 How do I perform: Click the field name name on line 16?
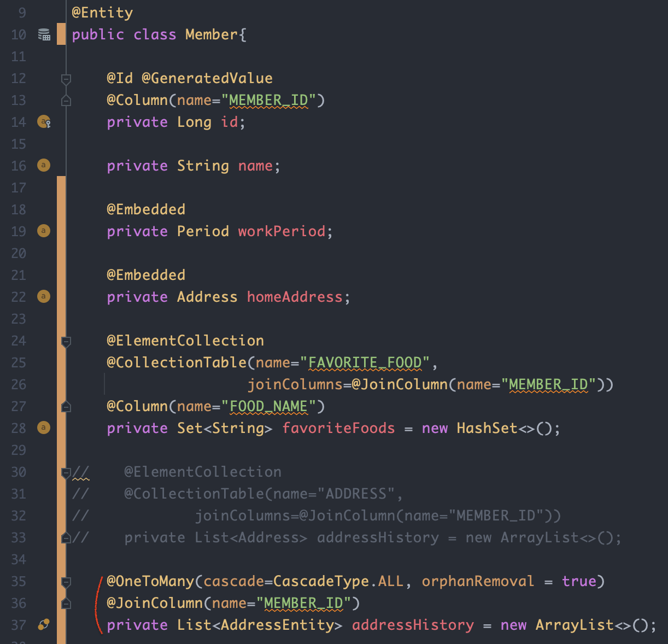(255, 166)
